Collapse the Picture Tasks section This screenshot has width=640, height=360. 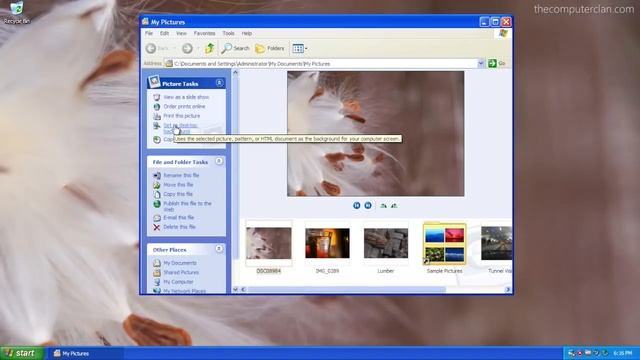219,83
